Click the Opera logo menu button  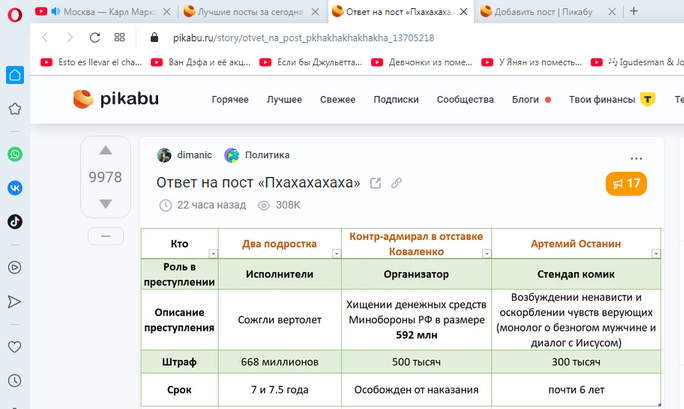tap(13, 11)
